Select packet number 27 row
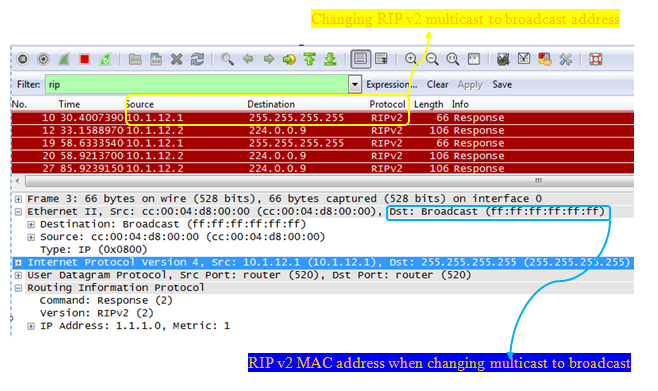 [322, 168]
